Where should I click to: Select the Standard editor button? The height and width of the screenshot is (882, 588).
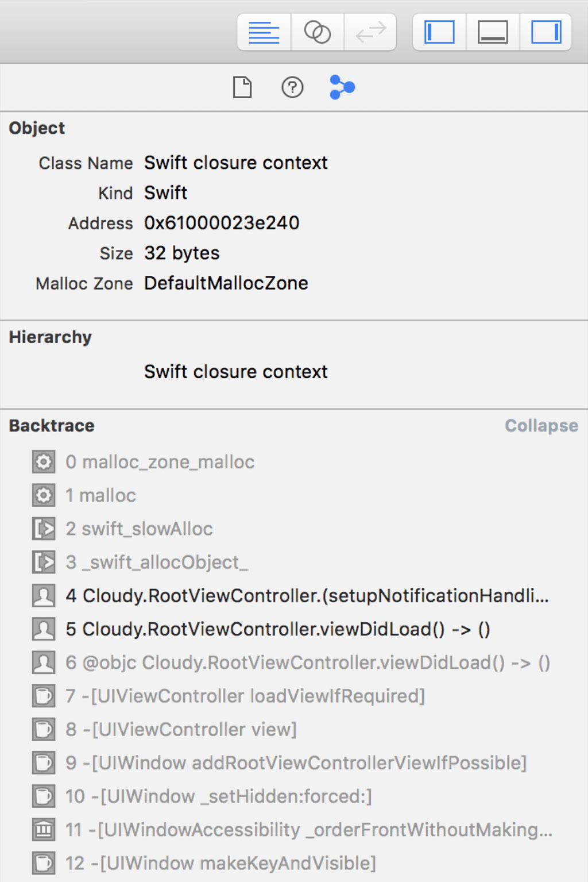pos(264,32)
